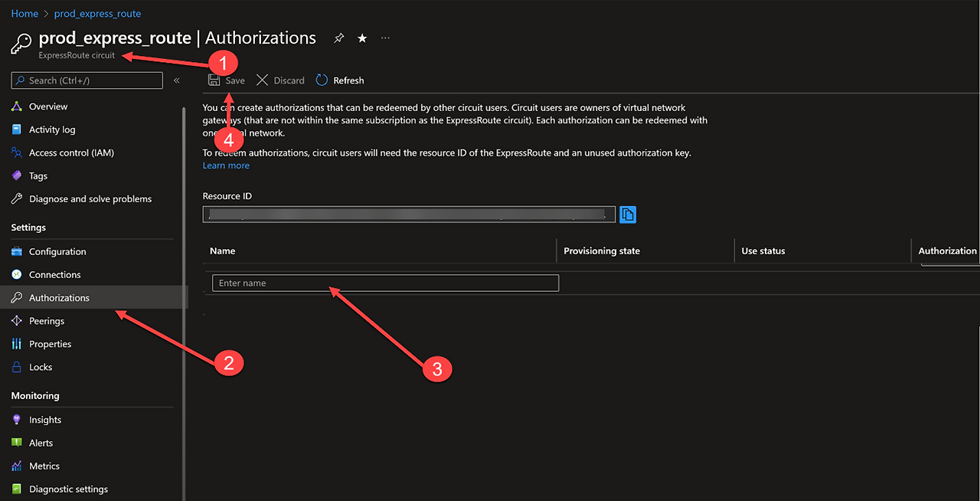980x501 pixels.
Task: Open the more options ellipsis in the title
Action: coord(385,38)
